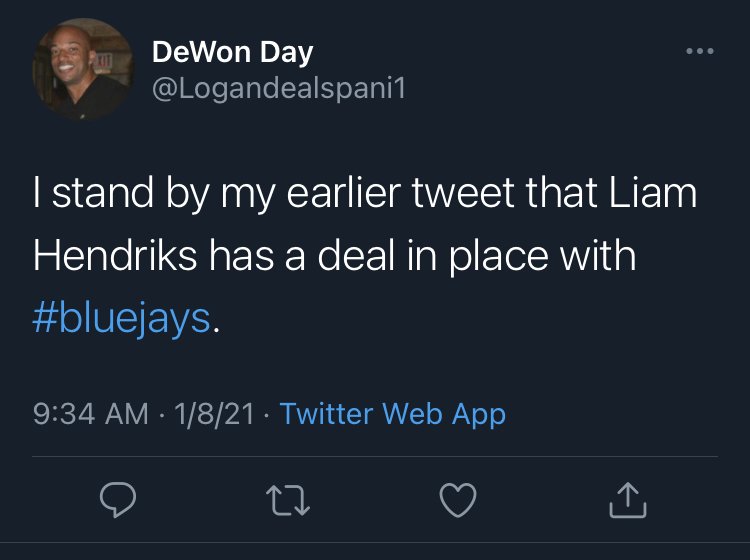
Task: Click the word "Web" in the source label
Action: click(x=412, y=414)
